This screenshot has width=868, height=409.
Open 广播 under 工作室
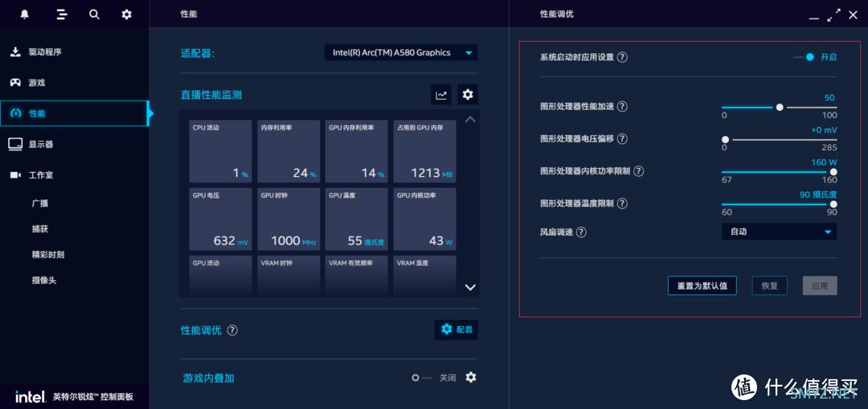coord(40,203)
